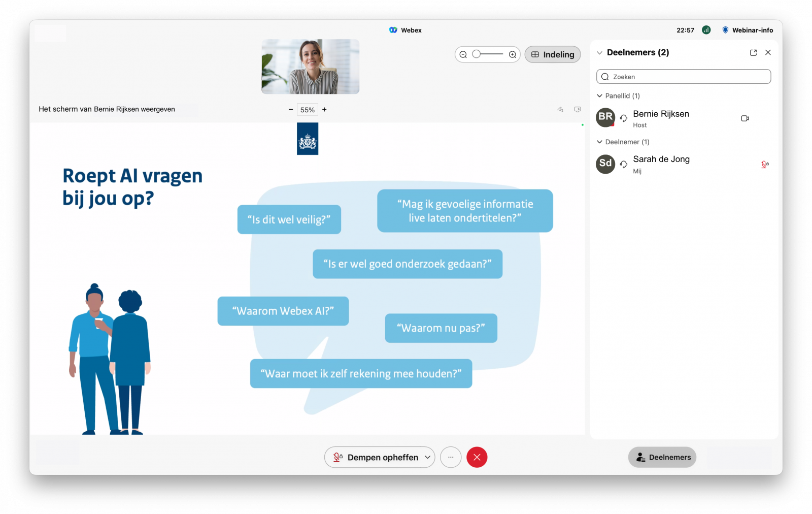Open the more options (...) menu

click(x=451, y=457)
